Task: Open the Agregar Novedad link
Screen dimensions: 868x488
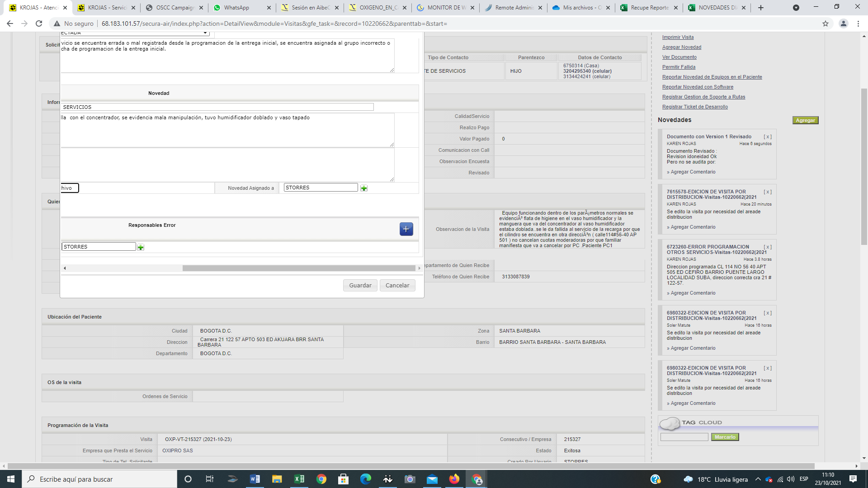Action: (682, 47)
